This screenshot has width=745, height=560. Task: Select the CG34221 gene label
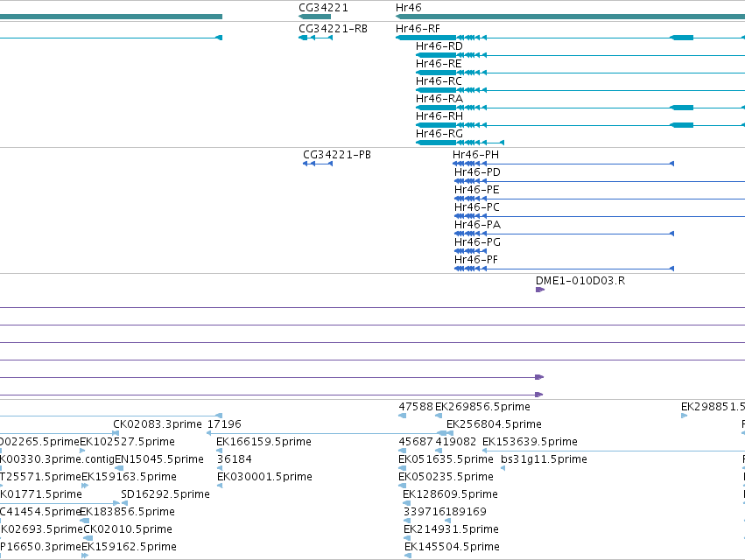(x=323, y=8)
